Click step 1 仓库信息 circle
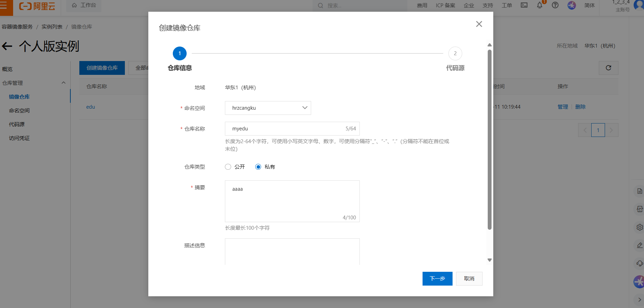 pyautogui.click(x=179, y=53)
